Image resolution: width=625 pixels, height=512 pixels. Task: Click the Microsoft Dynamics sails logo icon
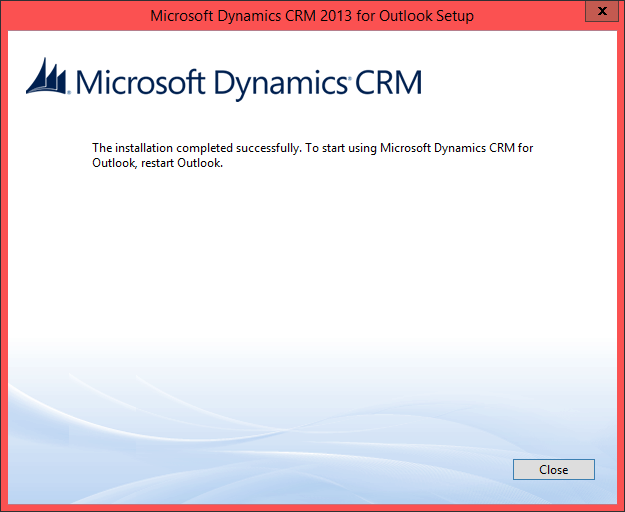pyautogui.click(x=47, y=78)
